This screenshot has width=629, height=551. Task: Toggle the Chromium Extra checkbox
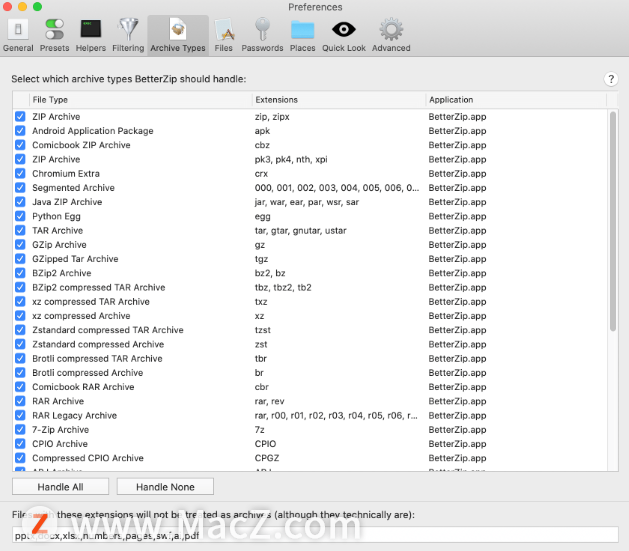click(20, 174)
